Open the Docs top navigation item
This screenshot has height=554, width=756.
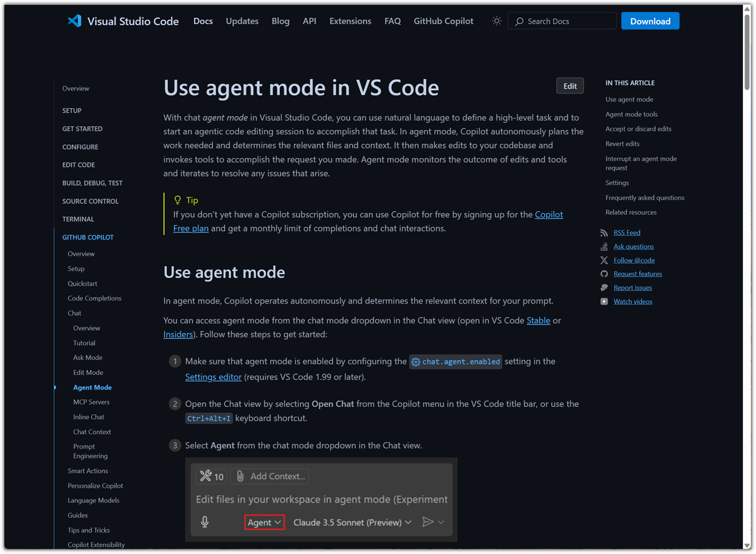click(x=203, y=21)
